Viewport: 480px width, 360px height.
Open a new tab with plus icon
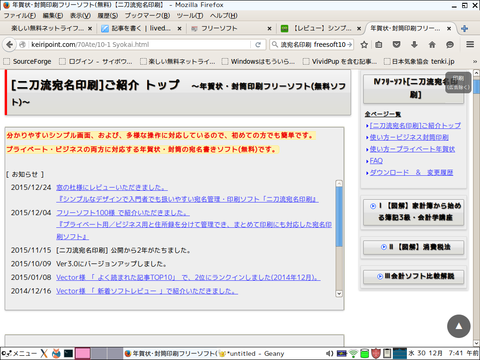[x=464, y=29]
